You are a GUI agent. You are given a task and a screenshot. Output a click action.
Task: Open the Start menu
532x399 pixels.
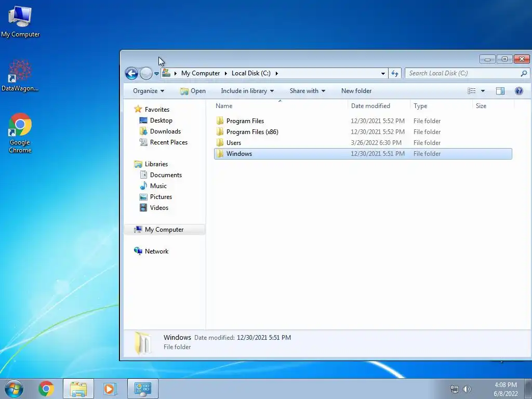pos(14,389)
